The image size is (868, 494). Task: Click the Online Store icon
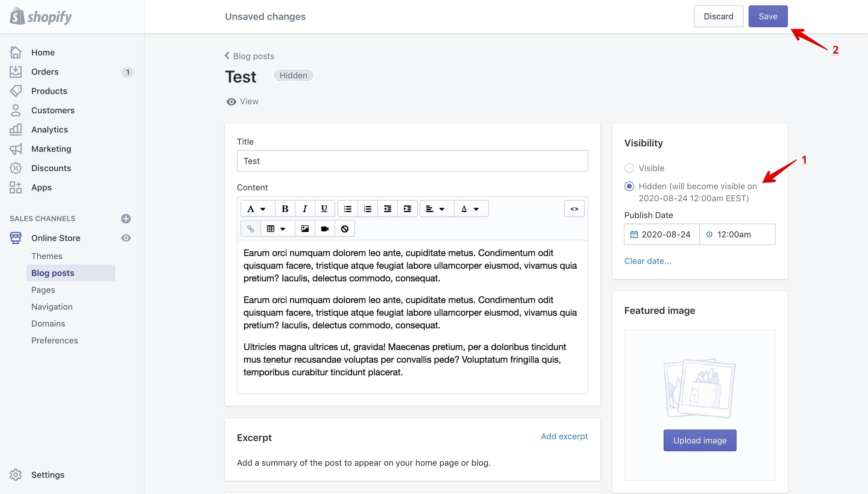coord(16,238)
